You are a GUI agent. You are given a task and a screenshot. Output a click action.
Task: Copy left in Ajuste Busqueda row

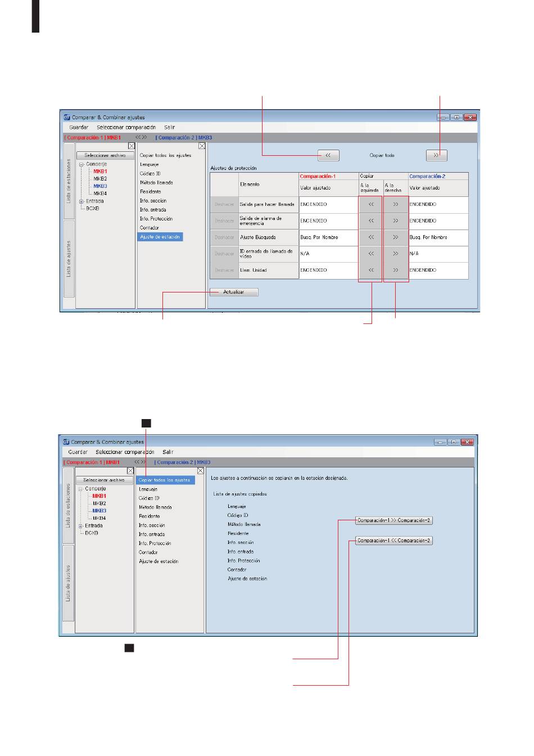pyautogui.click(x=371, y=237)
